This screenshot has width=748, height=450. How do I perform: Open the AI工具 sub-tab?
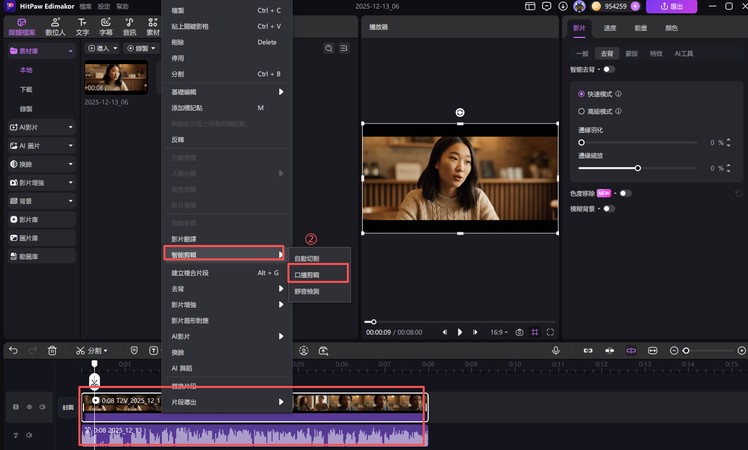tap(684, 53)
